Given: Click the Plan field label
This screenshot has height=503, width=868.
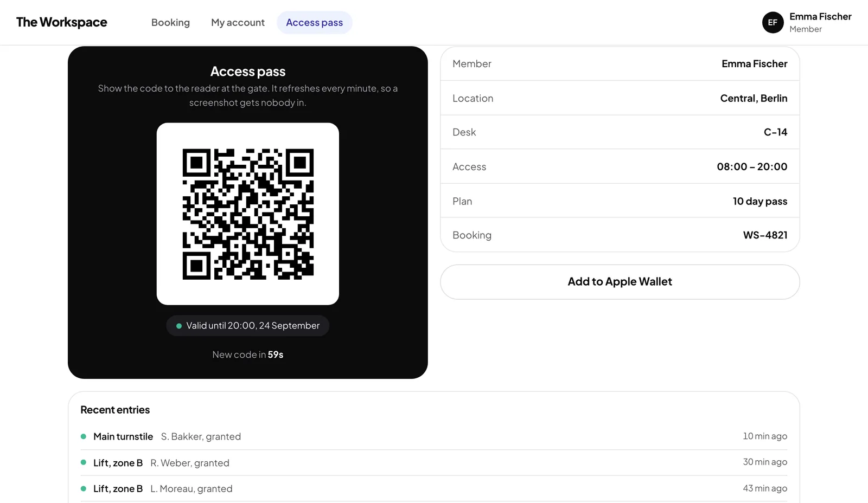Looking at the screenshot, I should pos(462,201).
